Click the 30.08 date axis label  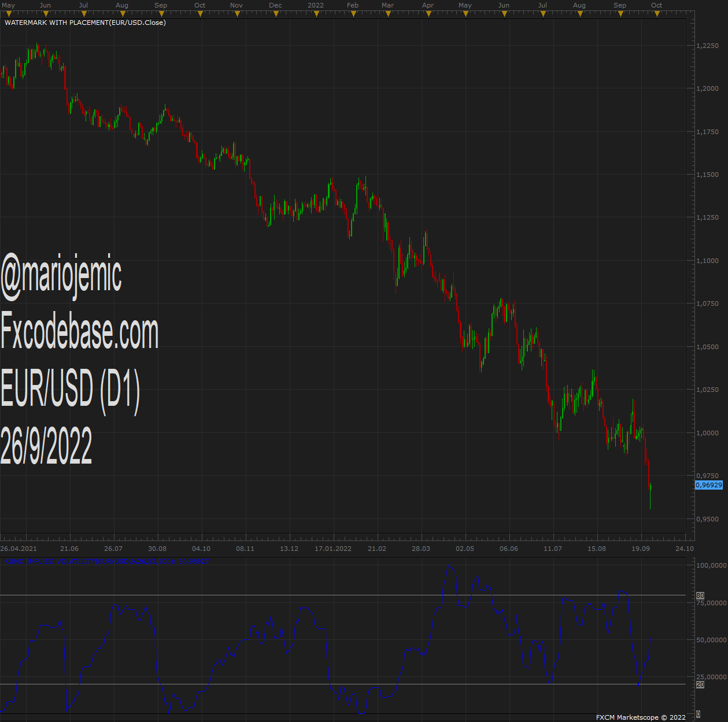click(157, 549)
